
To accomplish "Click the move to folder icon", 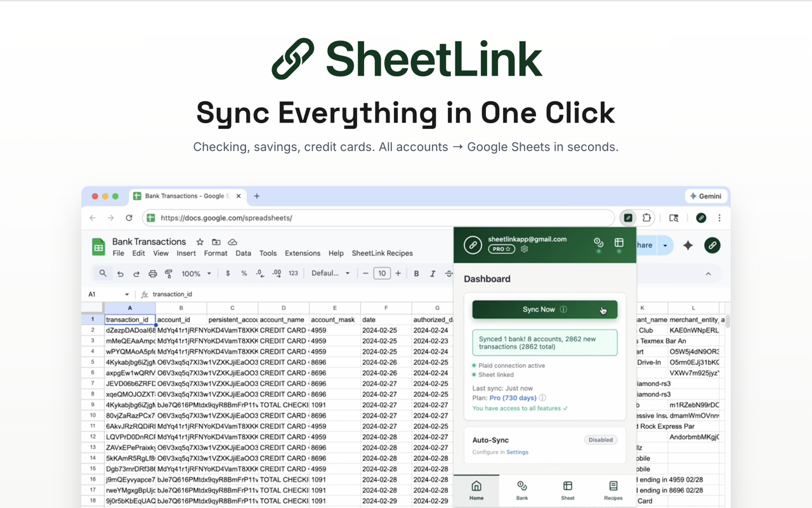I will (x=216, y=242).
